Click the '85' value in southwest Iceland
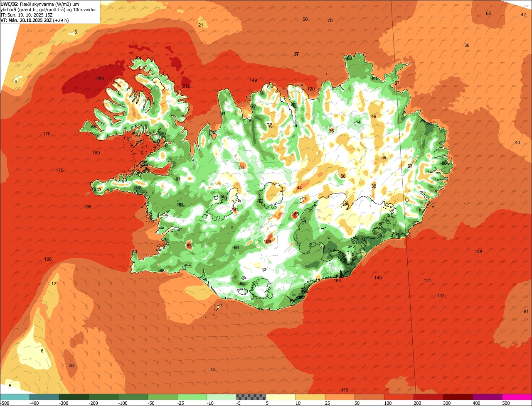 pyautogui.click(x=189, y=246)
